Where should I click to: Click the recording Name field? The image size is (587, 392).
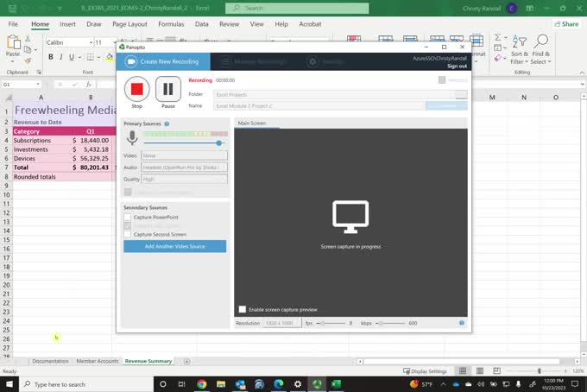[319, 106]
